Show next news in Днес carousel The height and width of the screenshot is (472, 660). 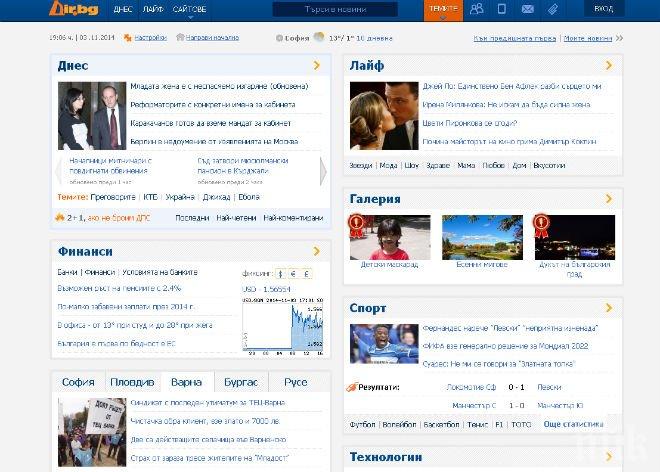pyautogui.click(x=323, y=171)
